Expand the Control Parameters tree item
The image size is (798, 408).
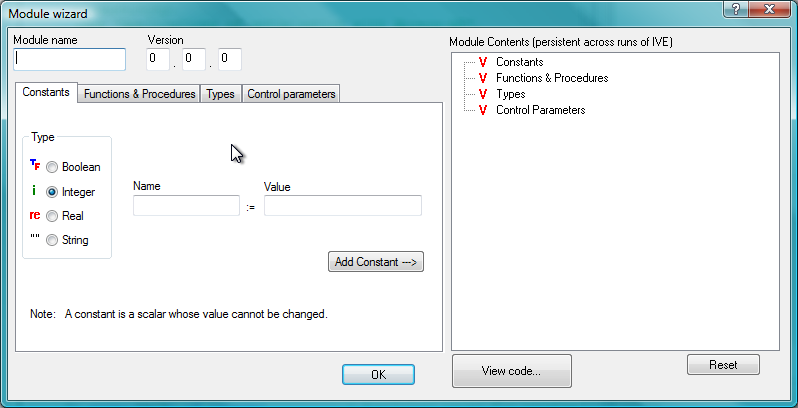click(540, 110)
